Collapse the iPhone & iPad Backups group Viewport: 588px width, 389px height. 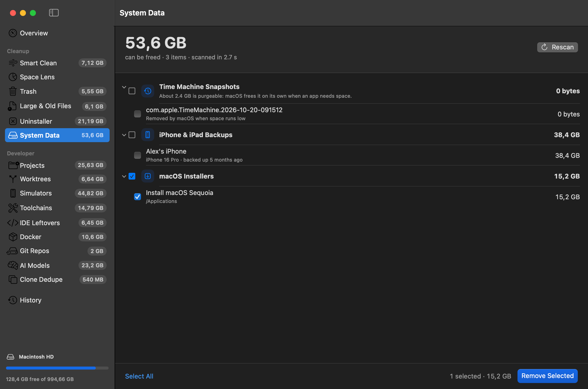(124, 135)
